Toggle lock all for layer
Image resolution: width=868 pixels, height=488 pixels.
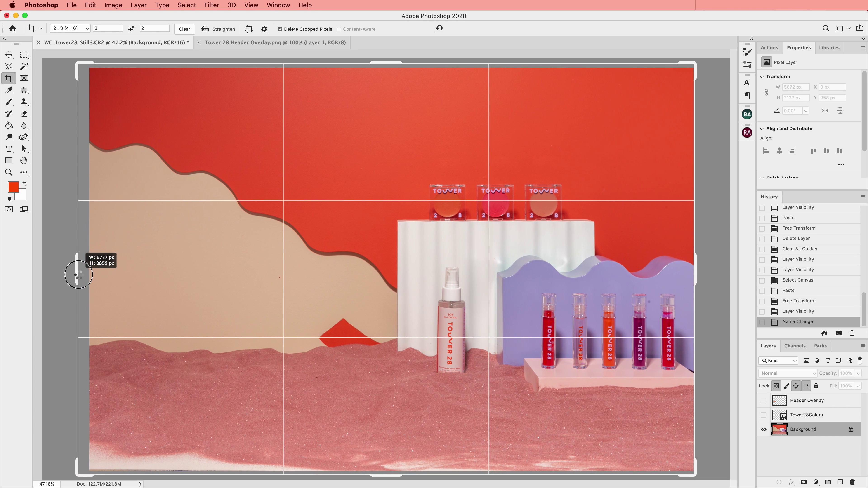[x=816, y=386]
